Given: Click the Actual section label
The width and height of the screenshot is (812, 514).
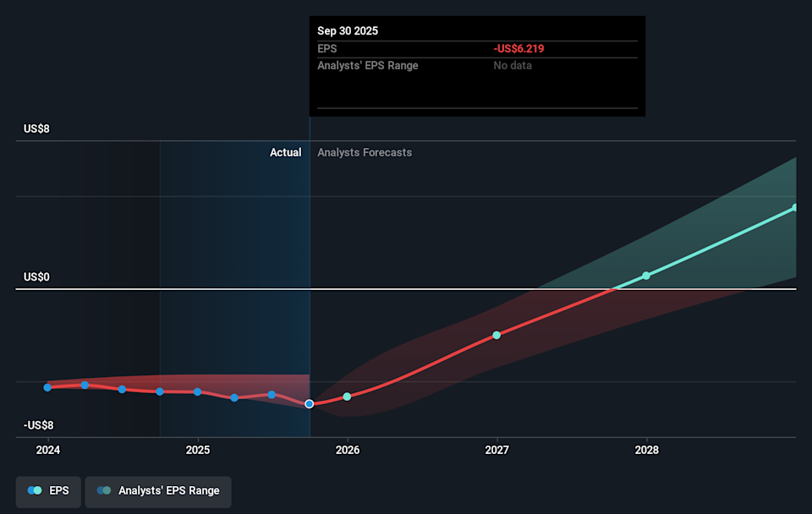Looking at the screenshot, I should click(x=285, y=153).
